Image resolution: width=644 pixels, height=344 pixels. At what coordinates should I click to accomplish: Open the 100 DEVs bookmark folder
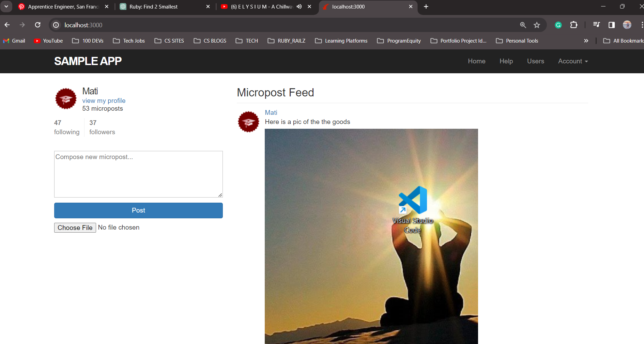point(88,41)
